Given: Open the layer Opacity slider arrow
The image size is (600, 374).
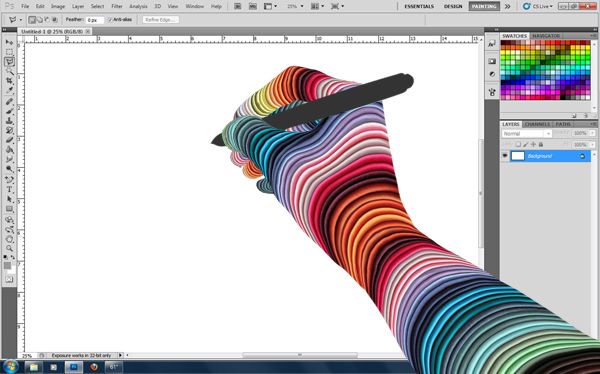Looking at the screenshot, I should coord(593,133).
